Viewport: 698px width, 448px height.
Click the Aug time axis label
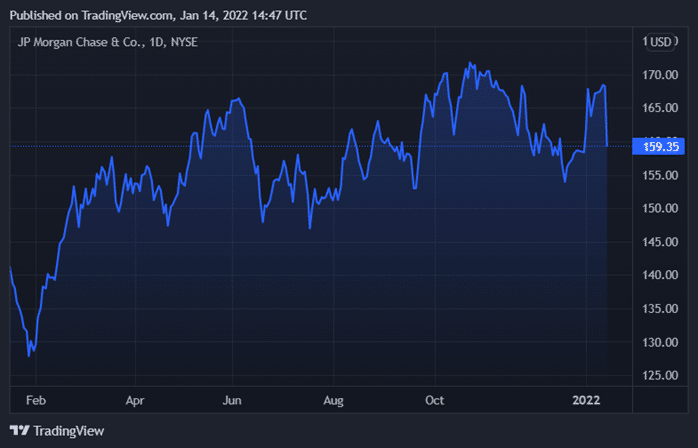333,401
